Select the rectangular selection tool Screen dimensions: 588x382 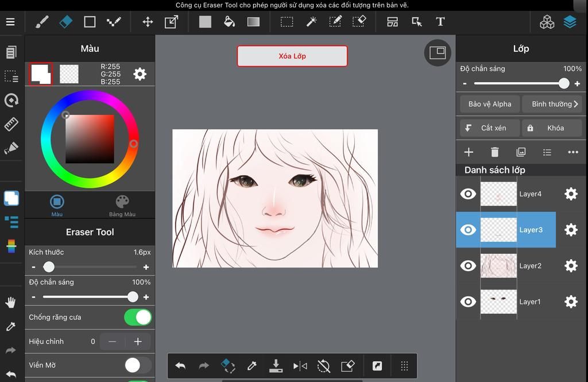287,22
